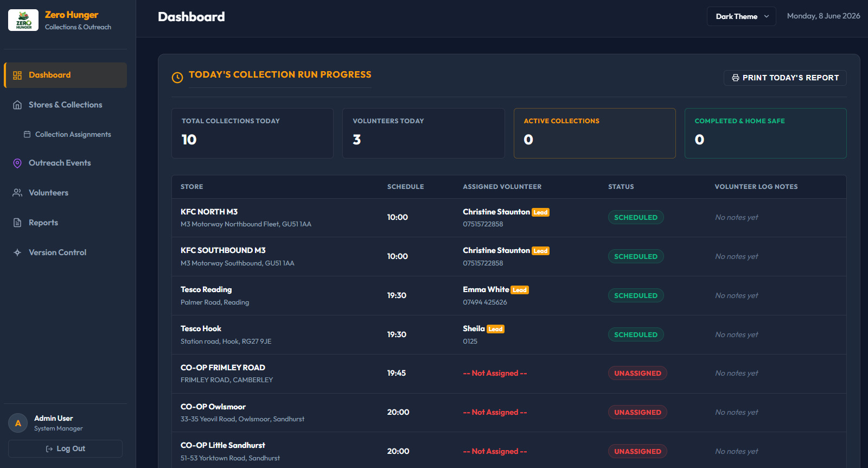Click Palmer Road, Reading address
Image resolution: width=868 pixels, height=468 pixels.
(x=215, y=302)
